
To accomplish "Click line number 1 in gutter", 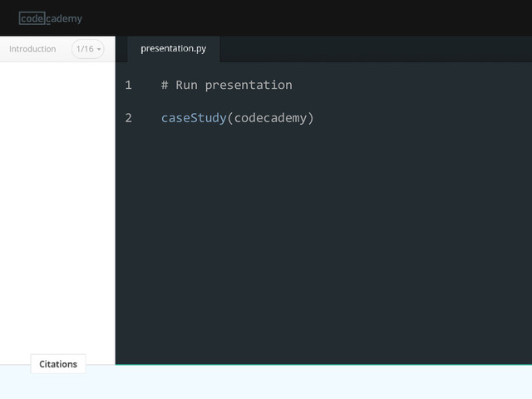I will click(x=128, y=85).
